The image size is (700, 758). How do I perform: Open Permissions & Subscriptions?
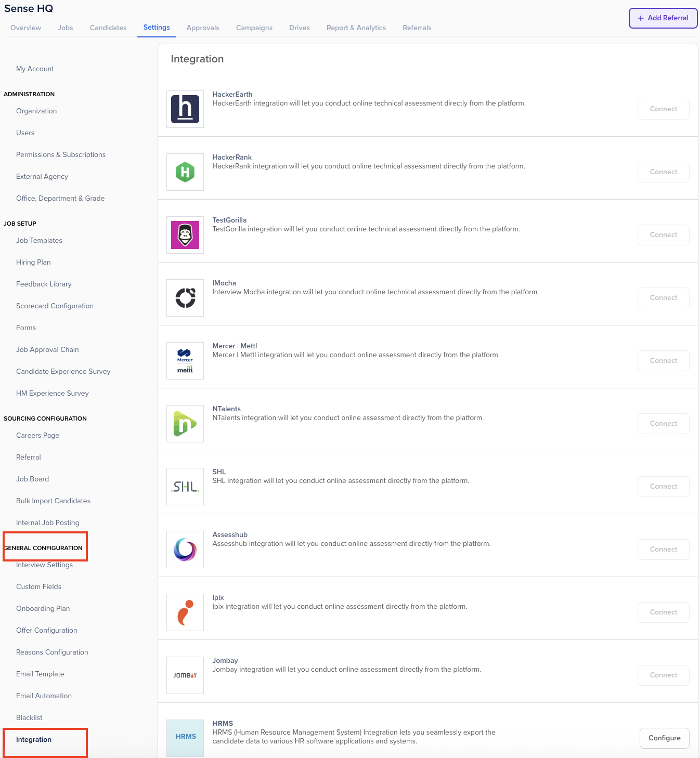pyautogui.click(x=61, y=154)
